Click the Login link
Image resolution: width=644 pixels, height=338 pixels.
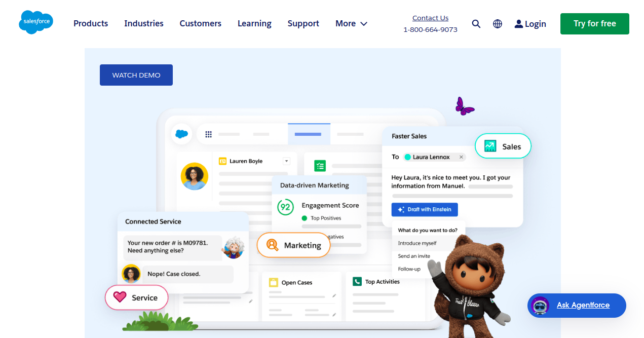(x=530, y=23)
